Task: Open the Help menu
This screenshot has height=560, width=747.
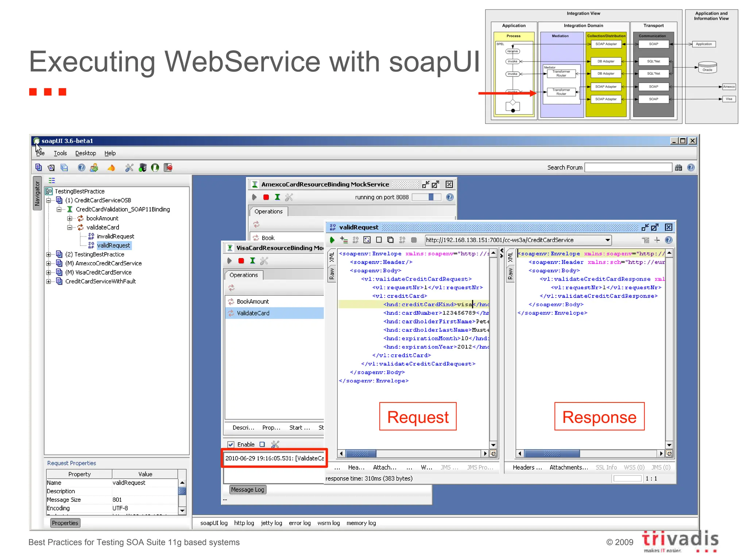Action: pos(110,153)
